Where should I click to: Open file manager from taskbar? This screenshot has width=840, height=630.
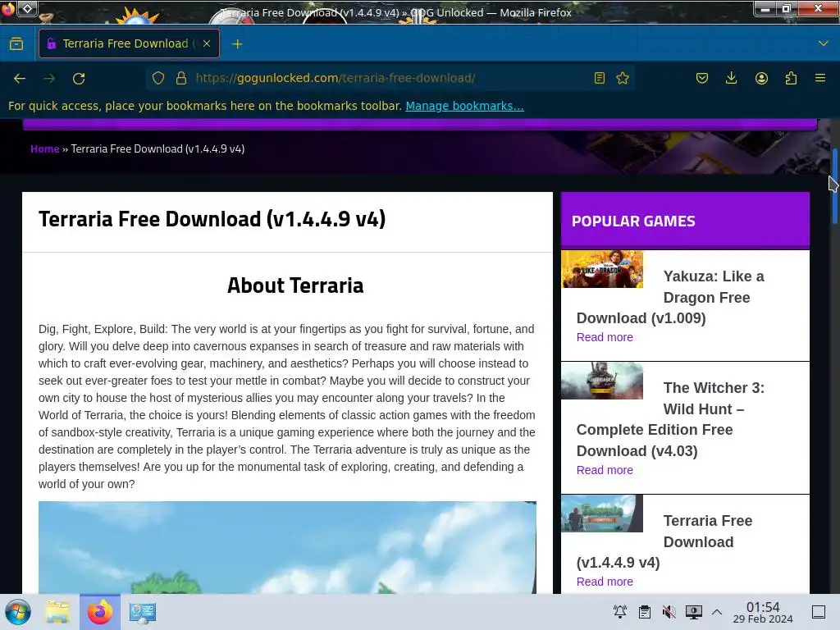click(57, 612)
